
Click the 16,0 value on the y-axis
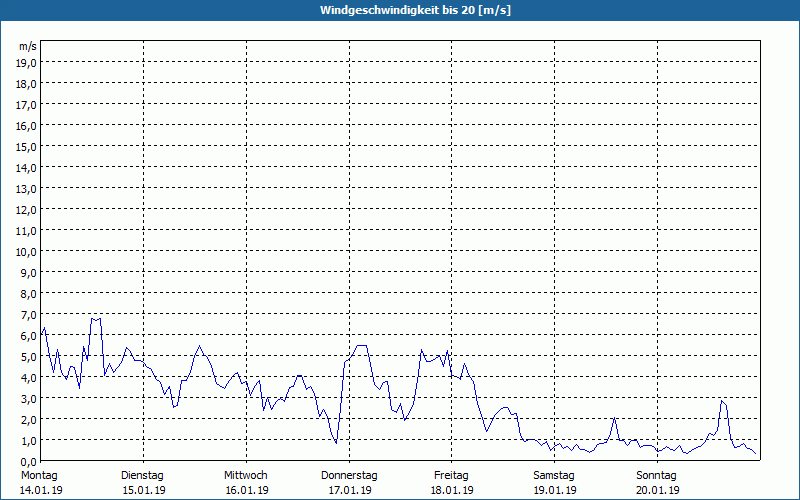click(27, 126)
